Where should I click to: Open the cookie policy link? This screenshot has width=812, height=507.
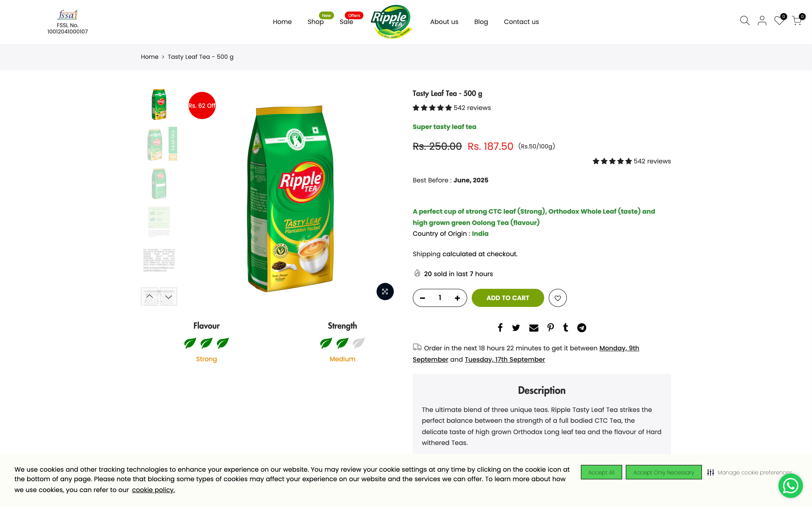153,490
